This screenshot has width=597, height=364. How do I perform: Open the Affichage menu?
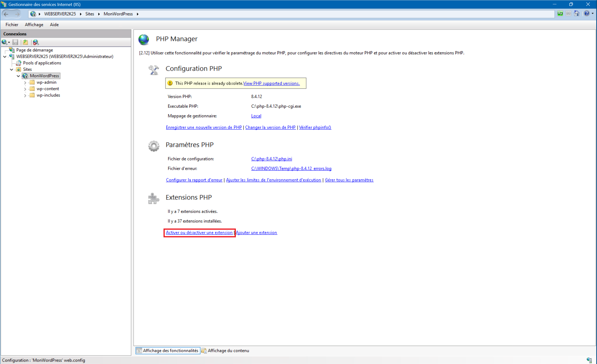(34, 25)
